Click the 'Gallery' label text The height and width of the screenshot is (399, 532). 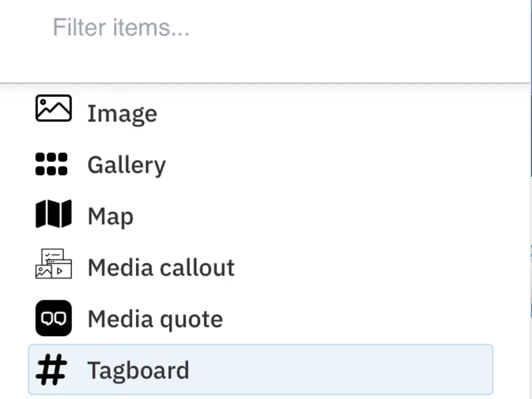(x=126, y=165)
